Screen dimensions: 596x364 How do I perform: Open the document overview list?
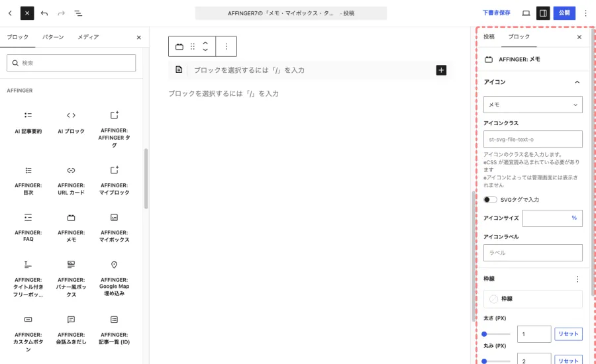[78, 13]
